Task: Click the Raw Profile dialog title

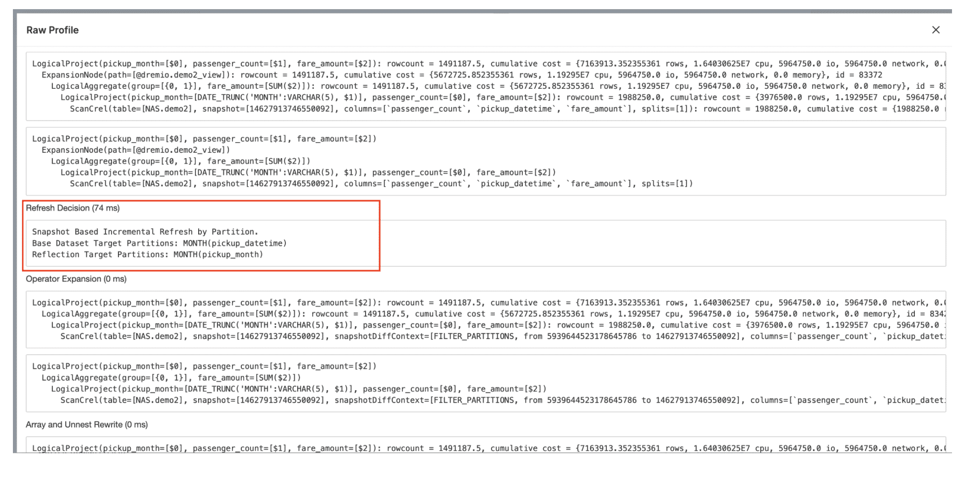Action: (x=52, y=30)
